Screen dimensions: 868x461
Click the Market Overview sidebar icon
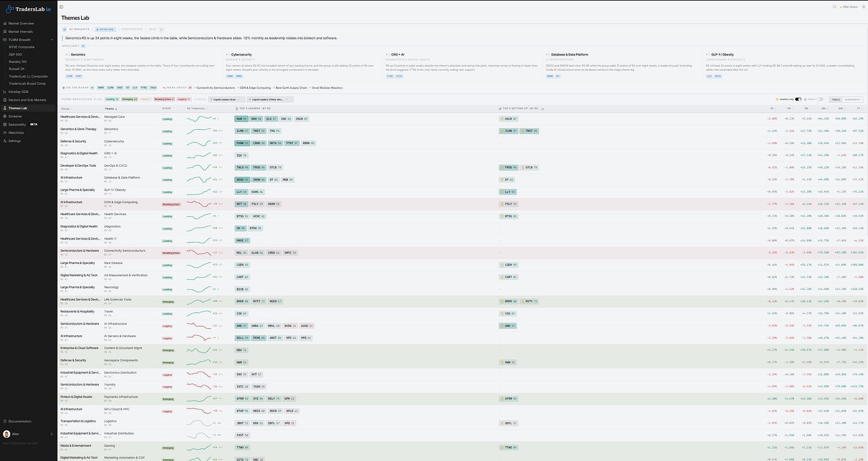[5, 23]
